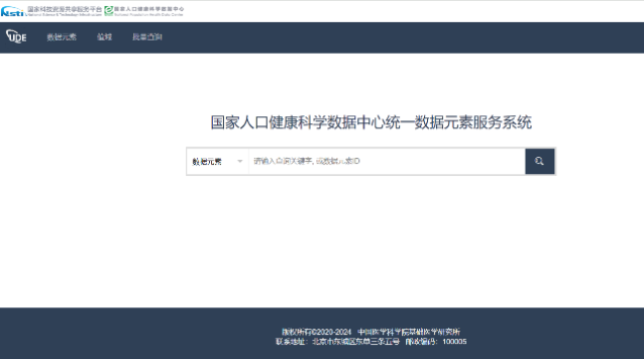The height and width of the screenshot is (359, 644).
Task: Open the 值域 navigation menu
Action: click(105, 37)
